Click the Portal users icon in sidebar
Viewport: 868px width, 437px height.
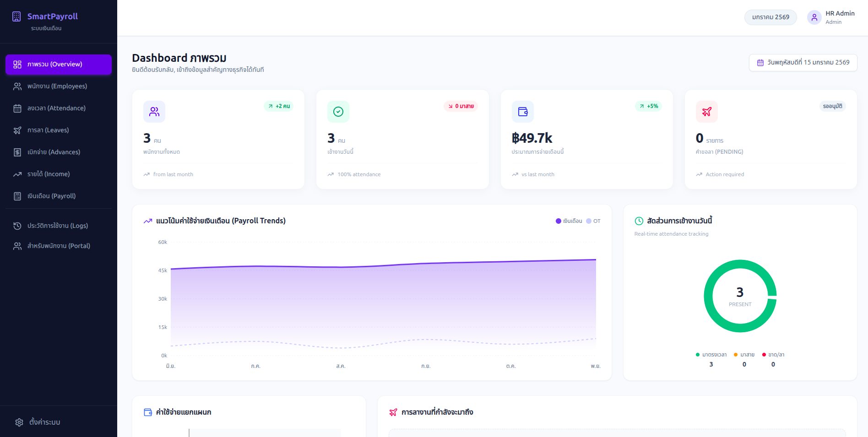click(17, 246)
